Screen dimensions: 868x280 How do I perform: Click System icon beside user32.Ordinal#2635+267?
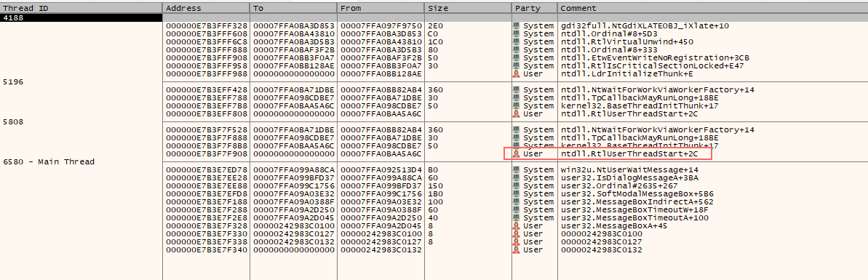click(517, 186)
